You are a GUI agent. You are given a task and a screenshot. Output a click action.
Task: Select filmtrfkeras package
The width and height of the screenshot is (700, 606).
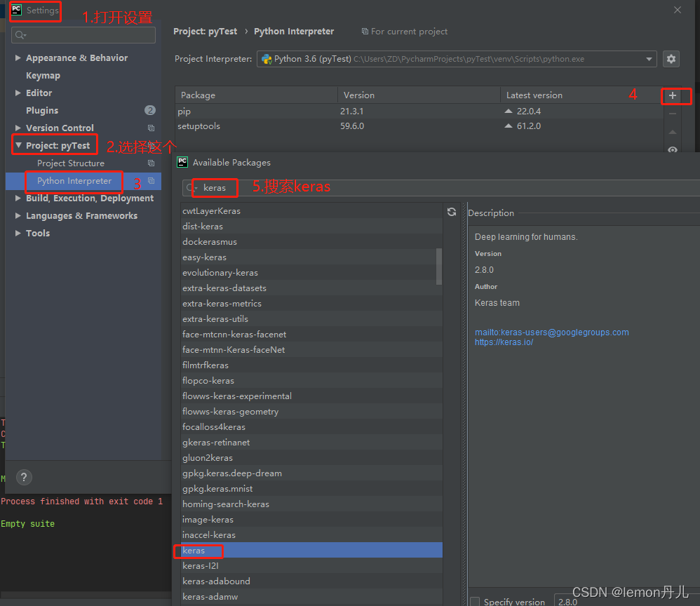311,365
